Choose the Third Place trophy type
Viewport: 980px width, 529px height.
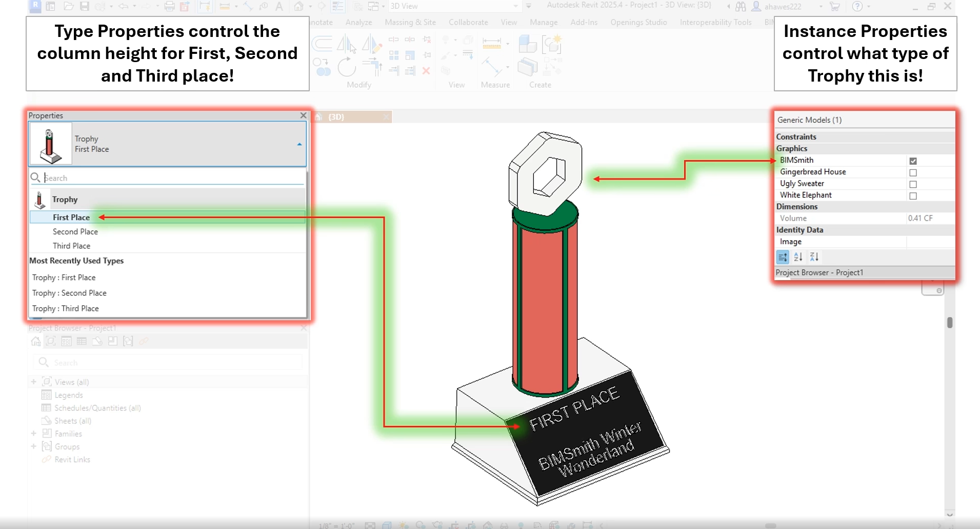[x=167, y=246]
